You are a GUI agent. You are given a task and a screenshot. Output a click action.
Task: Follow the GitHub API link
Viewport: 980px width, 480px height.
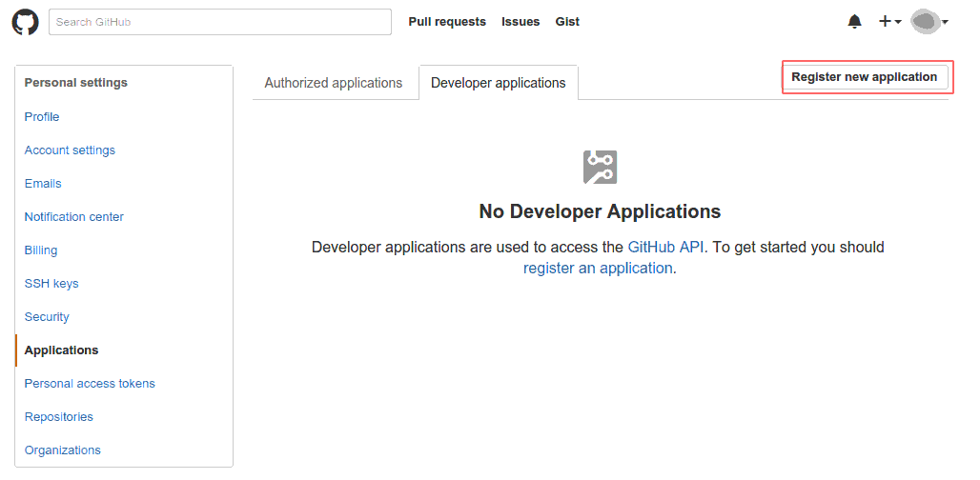pyautogui.click(x=665, y=247)
